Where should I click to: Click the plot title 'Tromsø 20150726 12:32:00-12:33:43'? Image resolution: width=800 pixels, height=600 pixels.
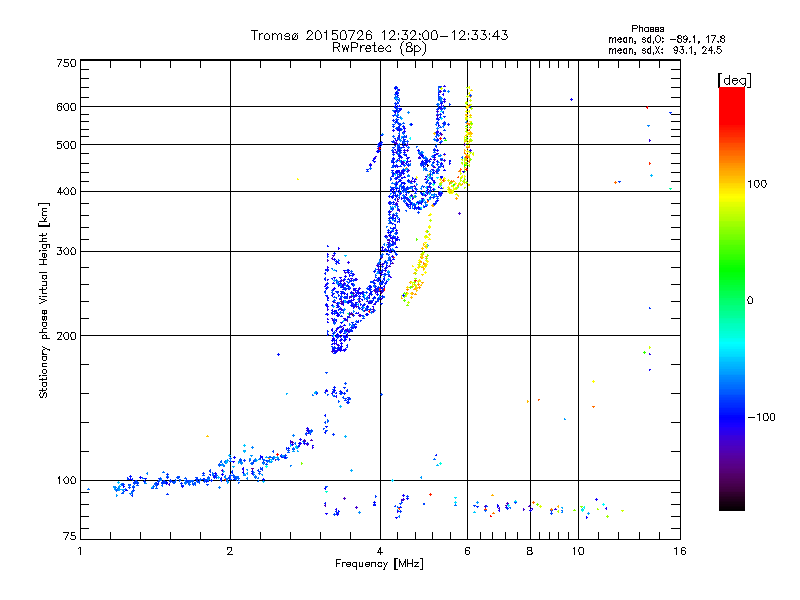[379, 35]
